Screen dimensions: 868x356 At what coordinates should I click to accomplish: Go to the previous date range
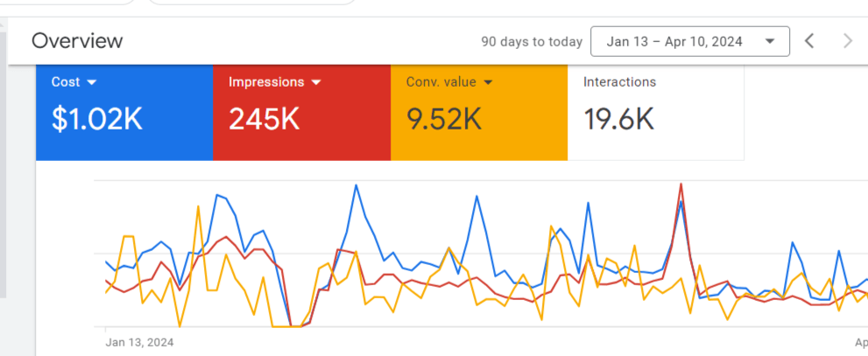coord(809,40)
